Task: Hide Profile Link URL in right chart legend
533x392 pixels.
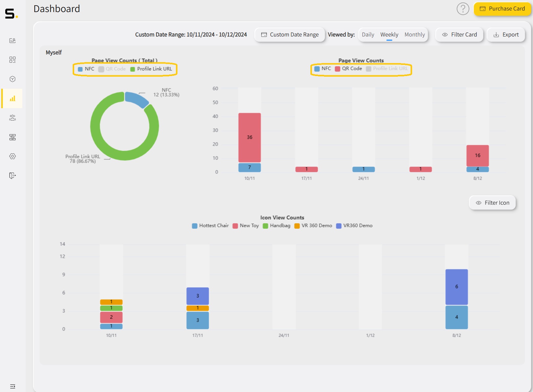Action: 387,69
